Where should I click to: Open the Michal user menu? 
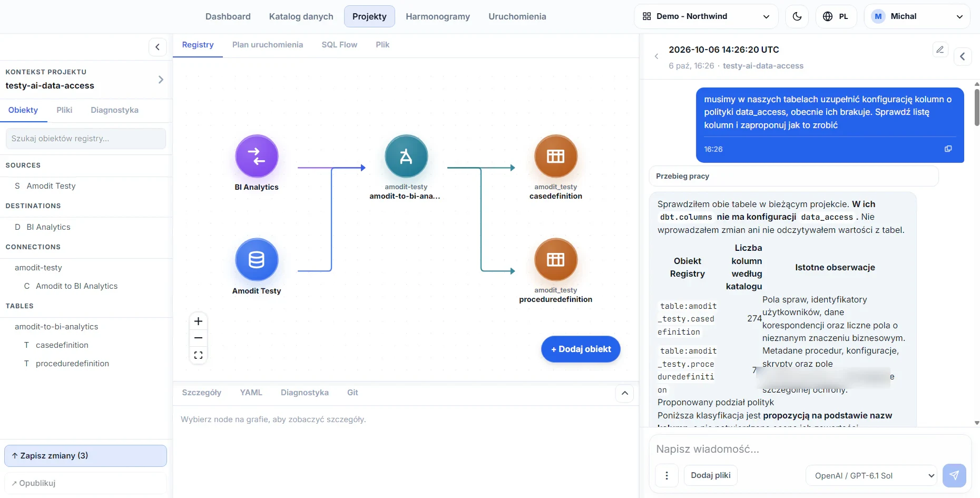click(917, 16)
